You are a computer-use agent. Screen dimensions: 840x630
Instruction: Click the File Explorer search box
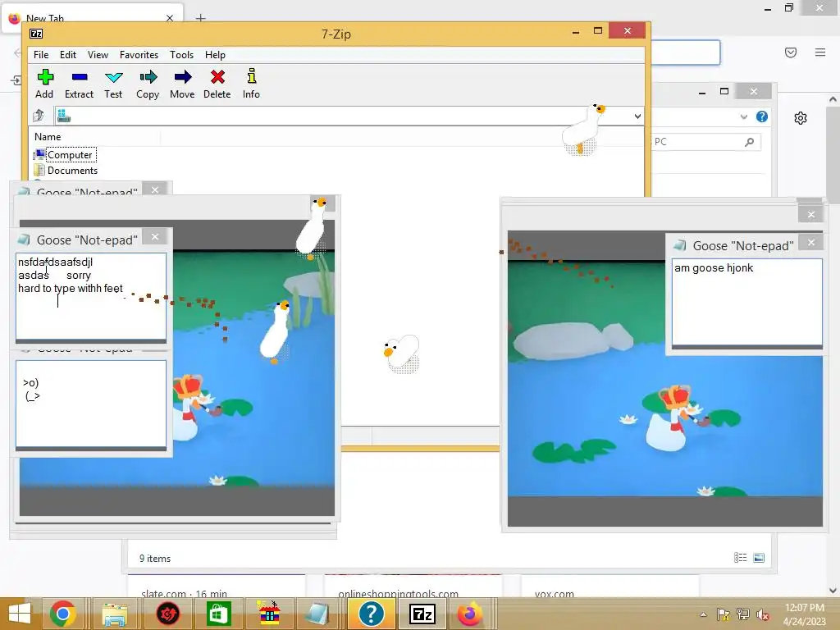click(x=705, y=142)
